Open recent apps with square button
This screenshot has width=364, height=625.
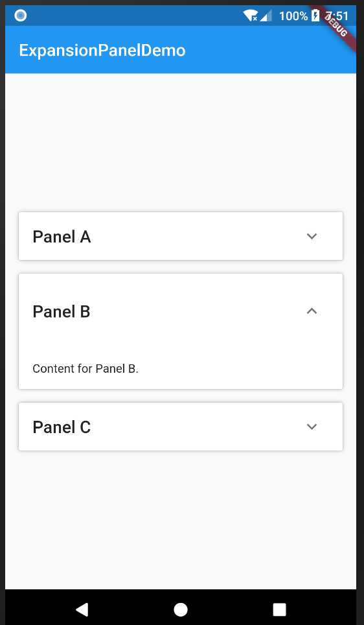click(280, 609)
